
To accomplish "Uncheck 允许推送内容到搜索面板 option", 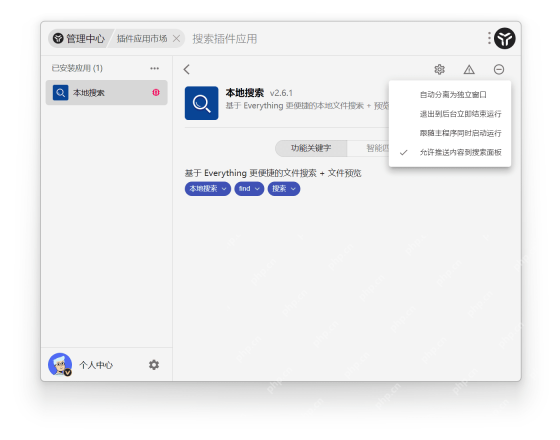I will 450,152.
